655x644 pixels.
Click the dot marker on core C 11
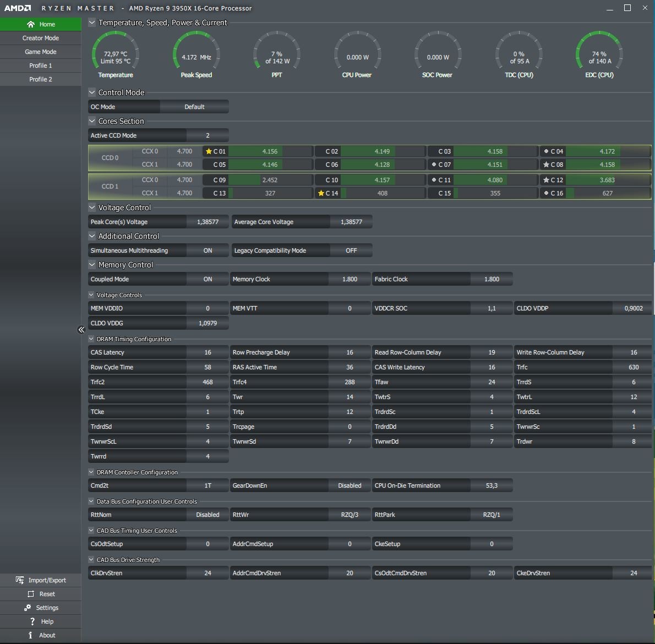pos(434,179)
